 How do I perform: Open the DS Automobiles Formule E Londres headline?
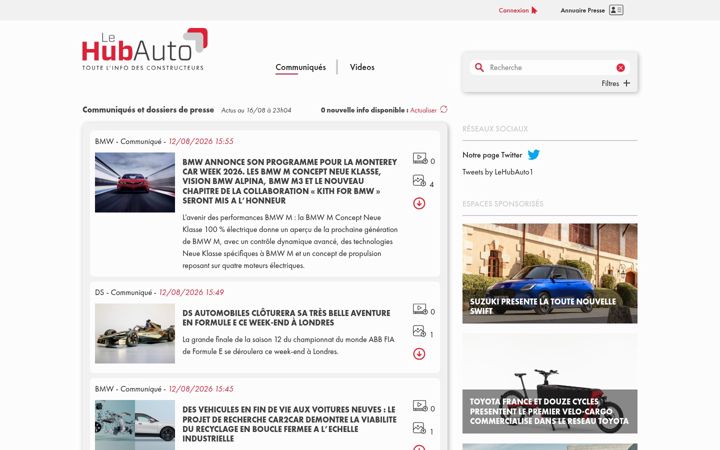[286, 318]
